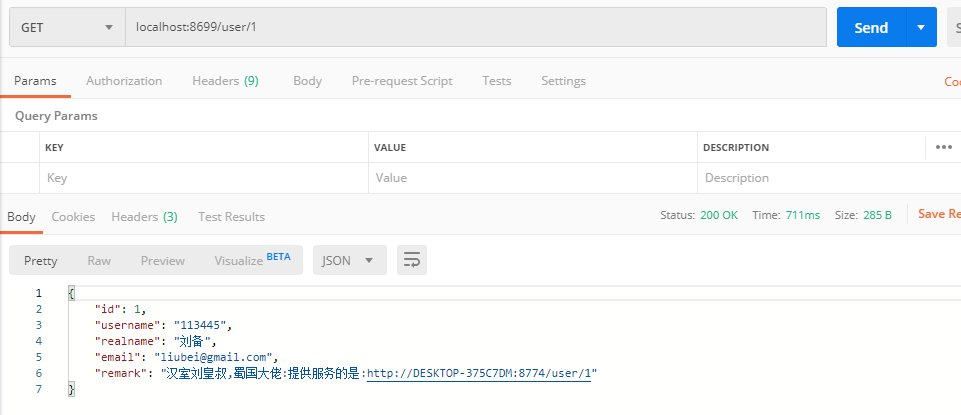Viewport: 961px width, 415px height.
Task: Expand the Send button arrow options
Action: tap(921, 28)
